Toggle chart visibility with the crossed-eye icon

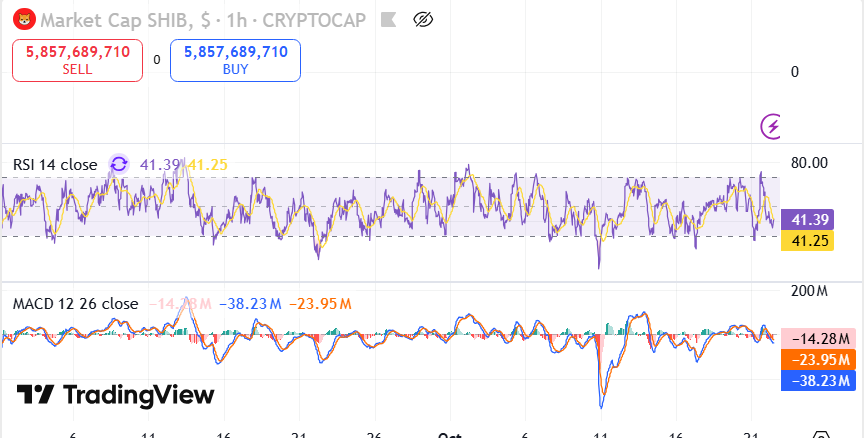pos(423,18)
